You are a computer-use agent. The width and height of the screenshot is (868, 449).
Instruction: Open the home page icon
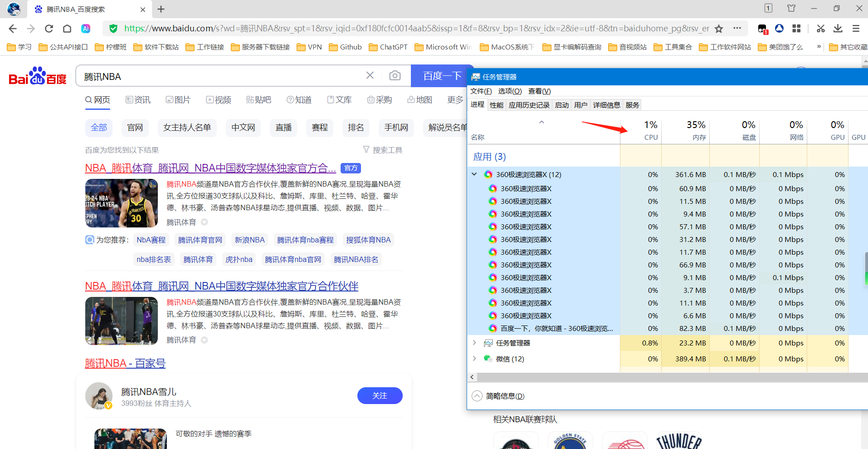coord(67,29)
